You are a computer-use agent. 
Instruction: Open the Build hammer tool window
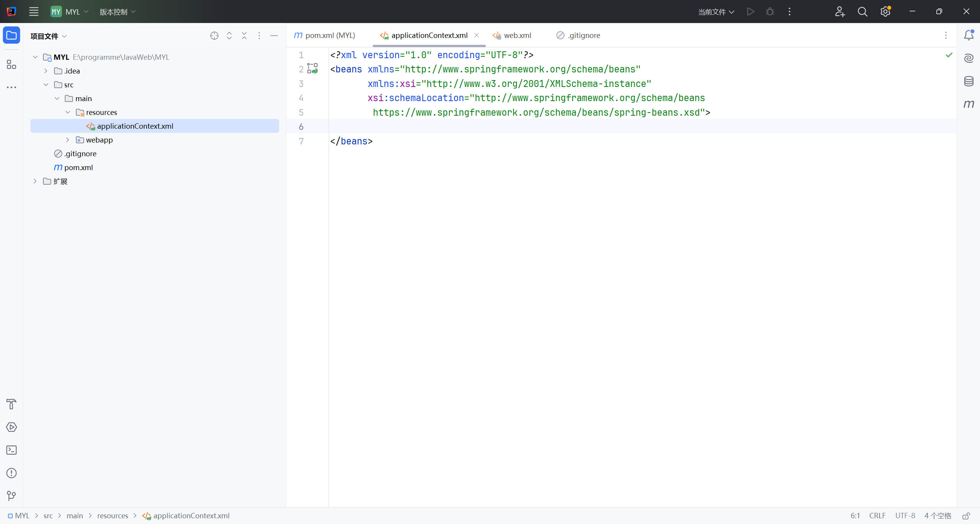click(11, 404)
